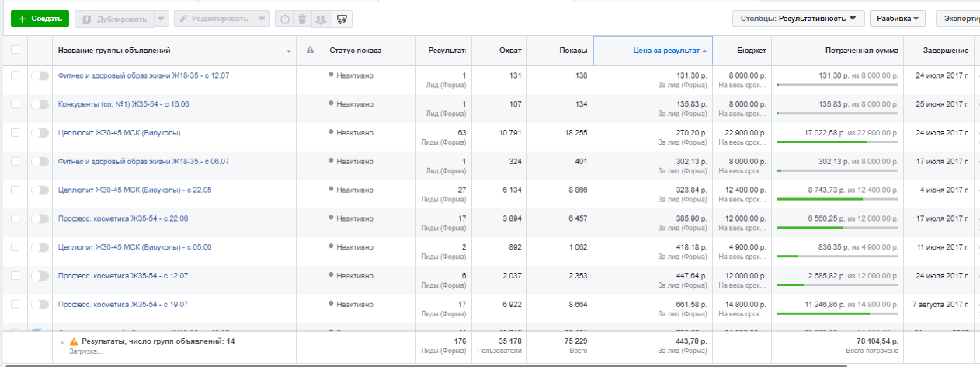Click the pencil icon on Редактировать button
The width and height of the screenshot is (980, 367).
(x=184, y=19)
